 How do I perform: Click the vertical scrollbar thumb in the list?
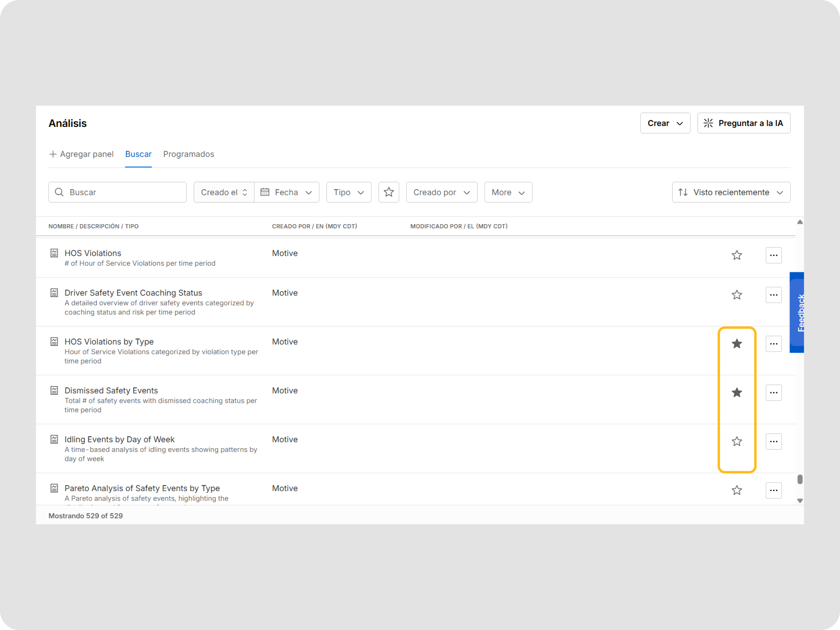(x=799, y=479)
